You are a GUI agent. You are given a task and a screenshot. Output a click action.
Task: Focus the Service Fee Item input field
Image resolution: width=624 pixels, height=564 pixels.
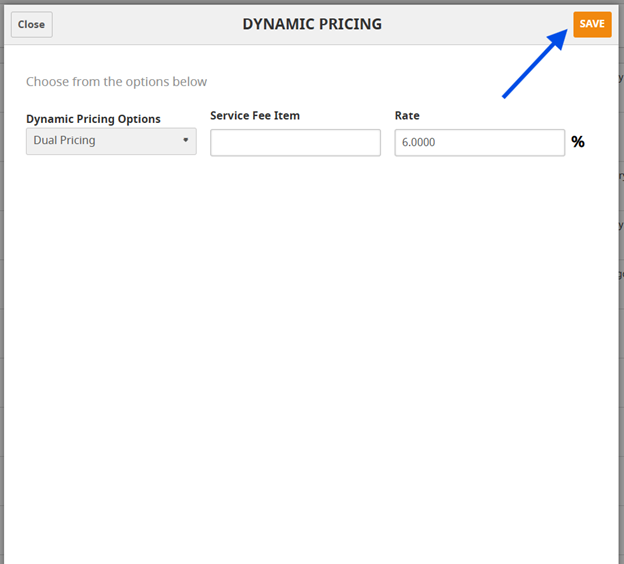point(295,143)
